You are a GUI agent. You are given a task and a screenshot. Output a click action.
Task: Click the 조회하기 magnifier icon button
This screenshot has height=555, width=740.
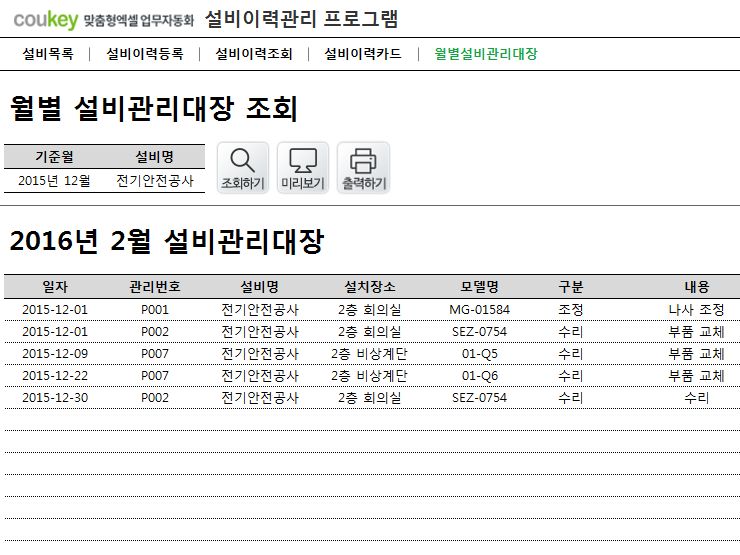point(243,168)
